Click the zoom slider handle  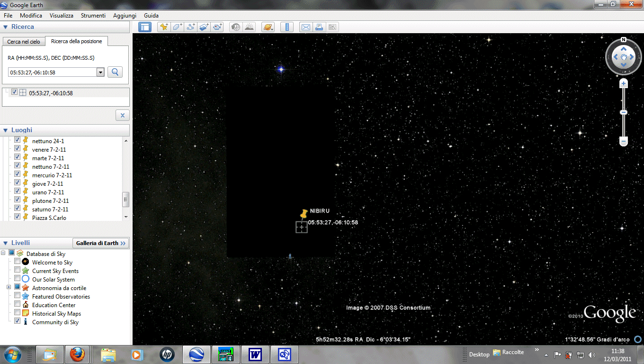[624, 112]
